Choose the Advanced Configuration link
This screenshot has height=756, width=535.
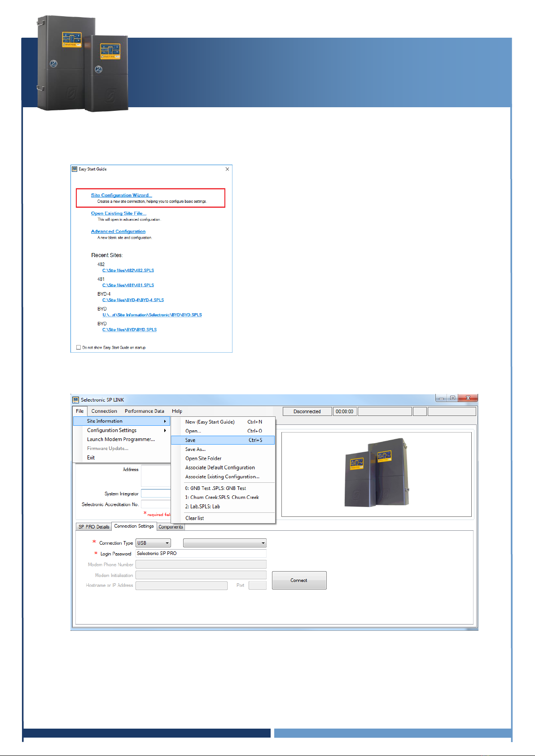click(x=118, y=232)
